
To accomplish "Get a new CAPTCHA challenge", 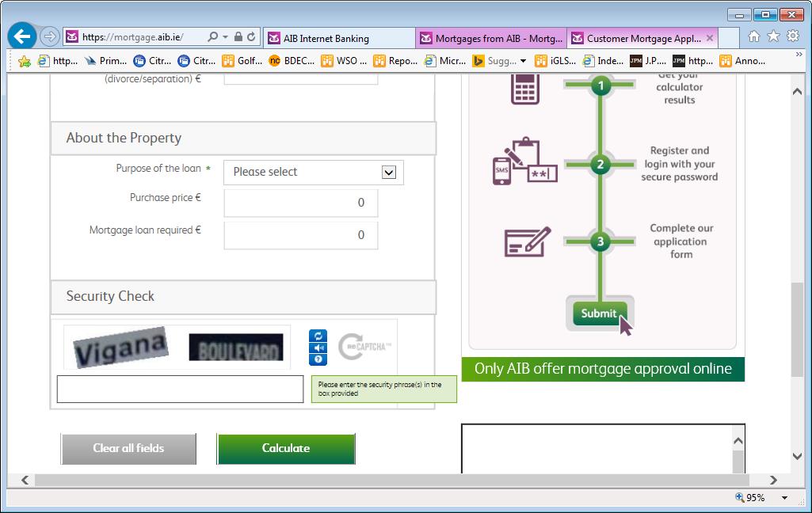I will (318, 336).
